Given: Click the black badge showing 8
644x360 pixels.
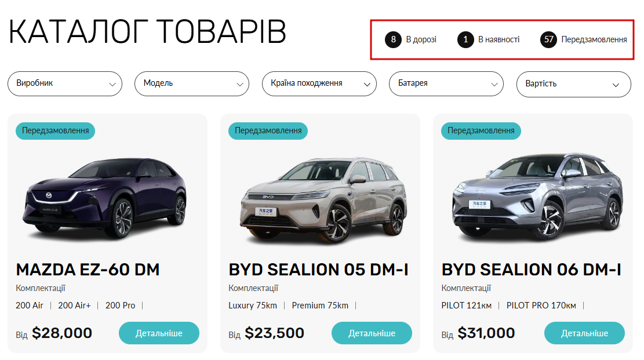Looking at the screenshot, I should [x=393, y=39].
